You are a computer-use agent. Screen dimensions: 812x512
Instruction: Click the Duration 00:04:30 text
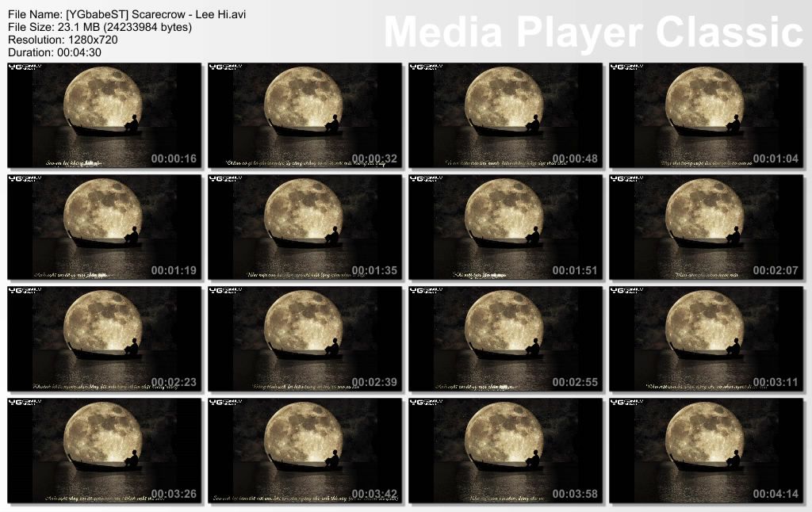pos(55,52)
